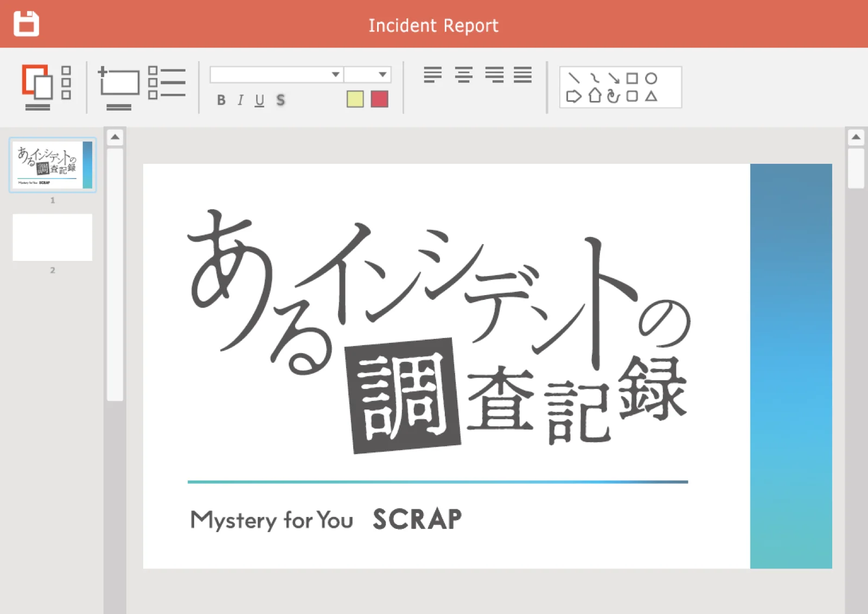Select the house pentagon shape
Image resolution: width=868 pixels, height=614 pixels.
[595, 95]
